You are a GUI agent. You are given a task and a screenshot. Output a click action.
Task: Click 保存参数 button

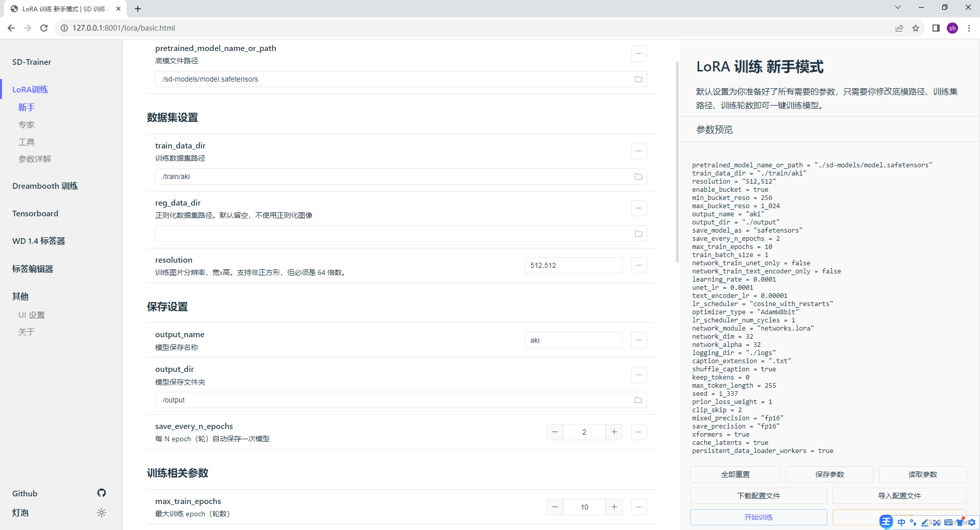pyautogui.click(x=829, y=474)
